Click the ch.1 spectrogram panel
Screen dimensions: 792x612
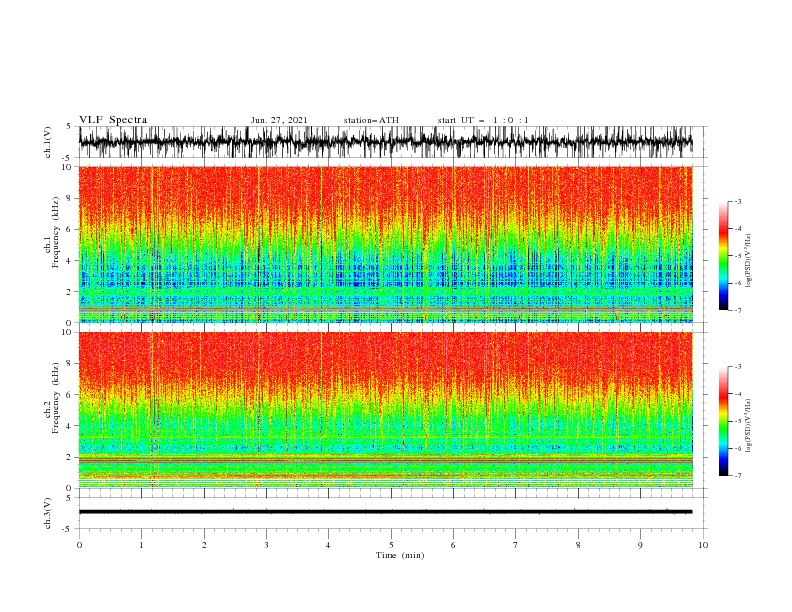tap(386, 244)
